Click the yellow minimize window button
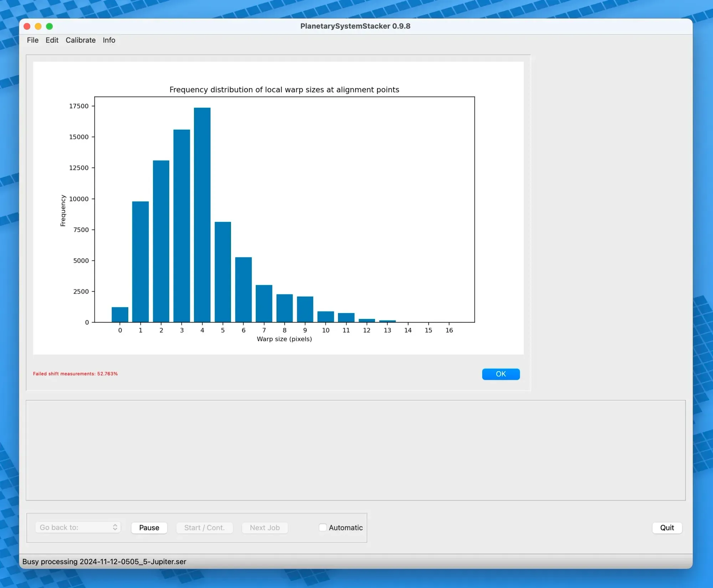The width and height of the screenshot is (713, 588). tap(38, 26)
